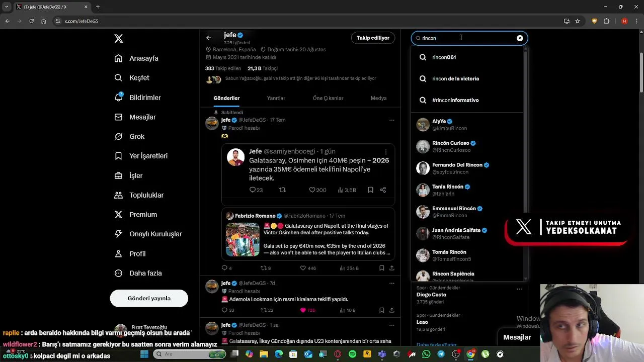Open Profil page
The height and width of the screenshot is (362, 644).
coord(130,254)
